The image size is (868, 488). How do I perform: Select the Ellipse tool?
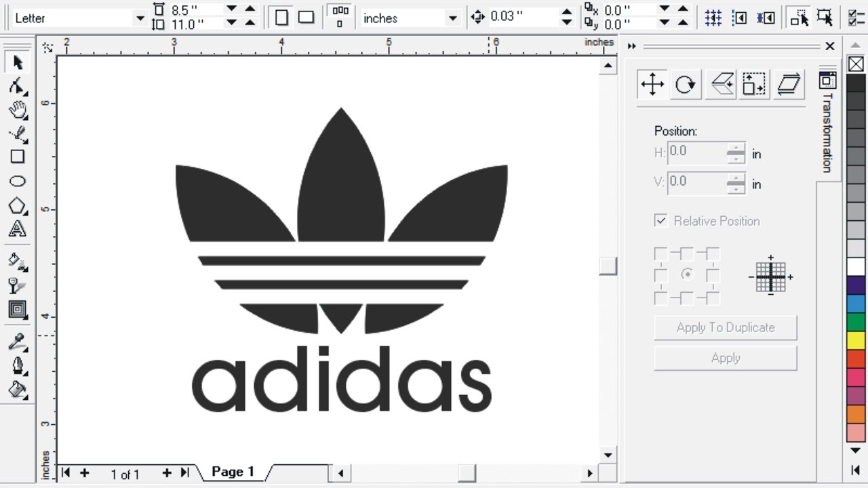18,181
